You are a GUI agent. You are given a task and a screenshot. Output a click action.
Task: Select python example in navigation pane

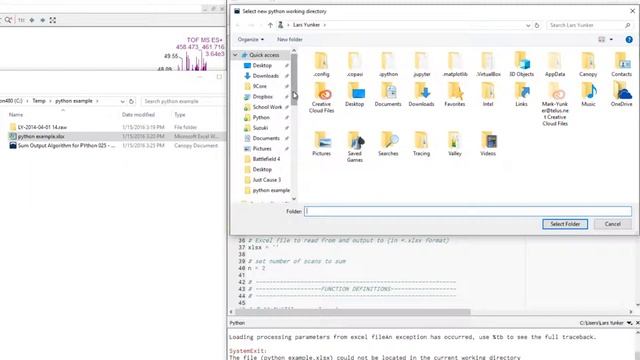click(x=271, y=191)
